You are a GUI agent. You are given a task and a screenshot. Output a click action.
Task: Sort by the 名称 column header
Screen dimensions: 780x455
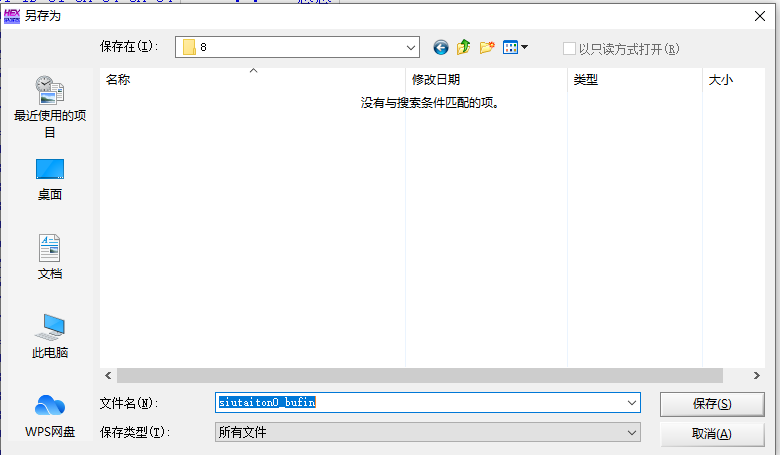250,80
